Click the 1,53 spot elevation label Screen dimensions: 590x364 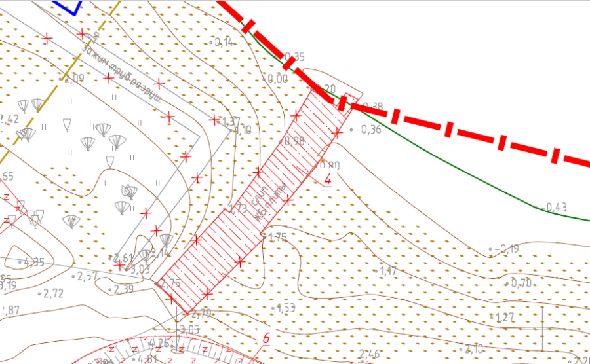point(286,308)
